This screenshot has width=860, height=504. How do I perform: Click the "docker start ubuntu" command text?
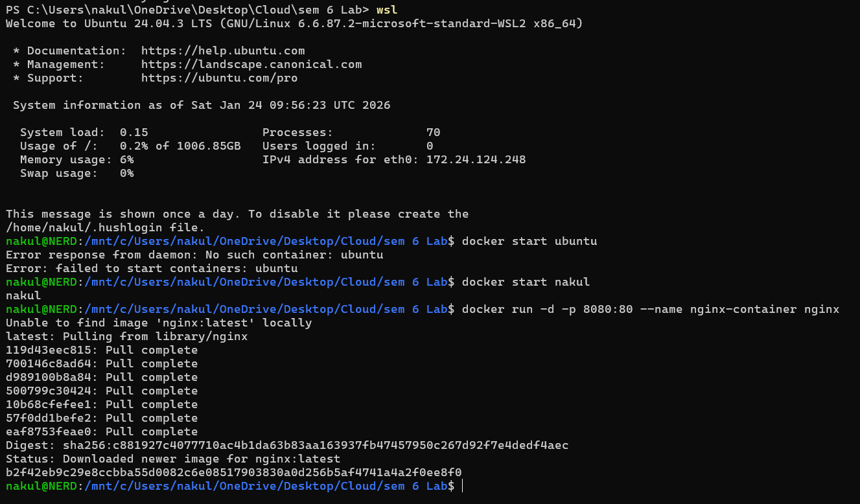tap(529, 241)
